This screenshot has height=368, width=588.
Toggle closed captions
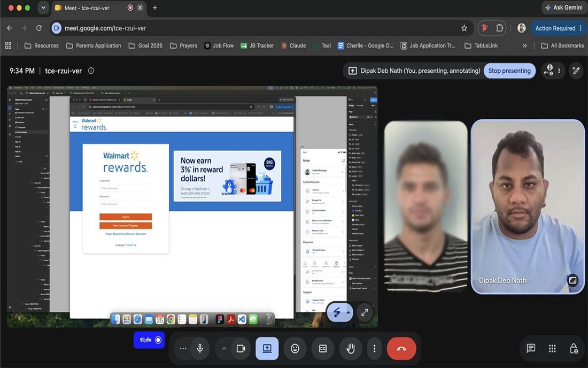click(322, 349)
